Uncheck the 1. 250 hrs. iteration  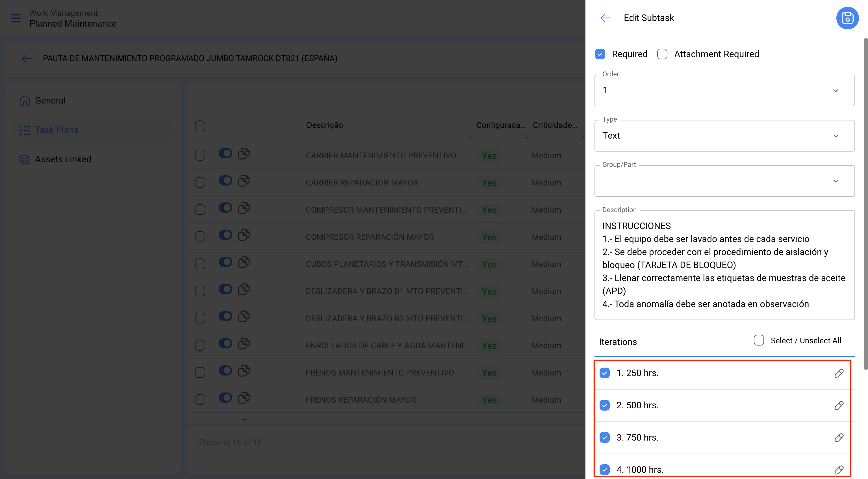tap(604, 373)
